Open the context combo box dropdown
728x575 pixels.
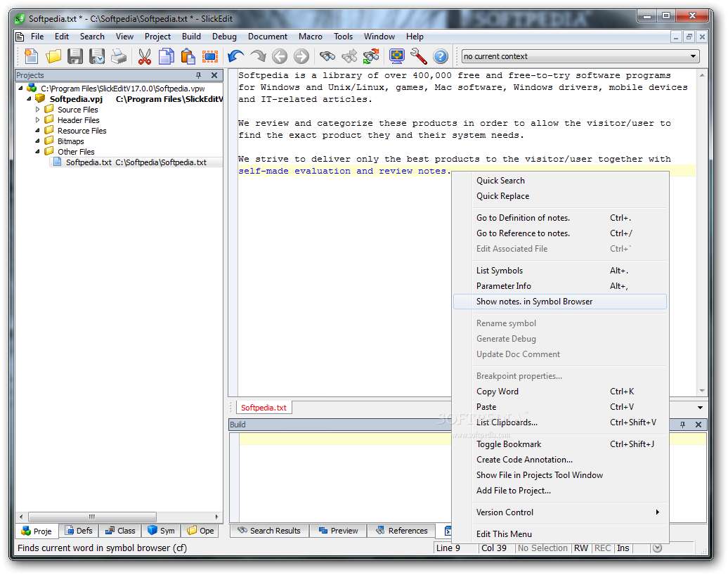[693, 56]
